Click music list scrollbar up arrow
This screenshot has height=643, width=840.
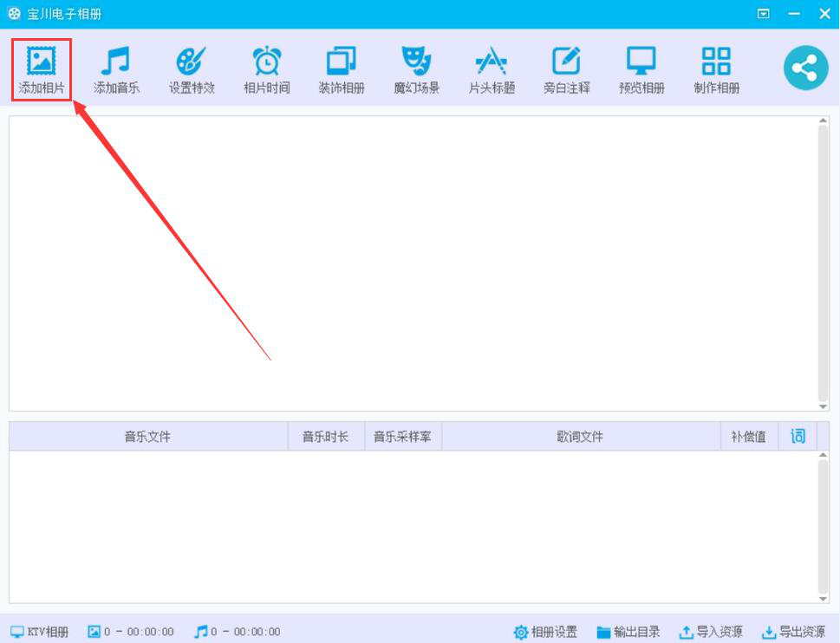[x=824, y=455]
